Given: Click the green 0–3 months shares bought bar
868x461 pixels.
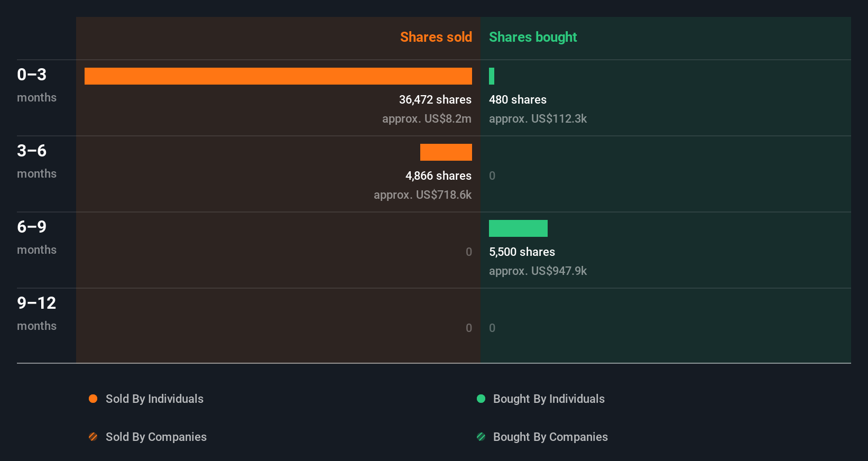Looking at the screenshot, I should click(x=492, y=76).
